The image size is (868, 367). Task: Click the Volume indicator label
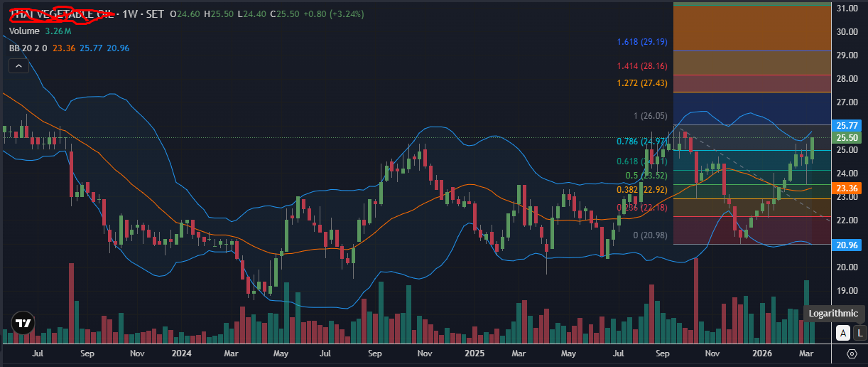point(24,31)
